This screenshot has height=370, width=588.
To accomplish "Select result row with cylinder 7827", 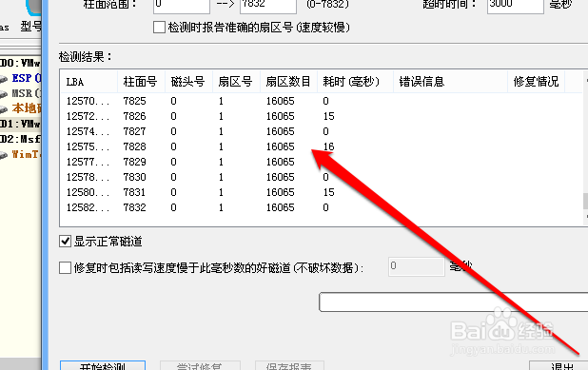I will point(322,131).
